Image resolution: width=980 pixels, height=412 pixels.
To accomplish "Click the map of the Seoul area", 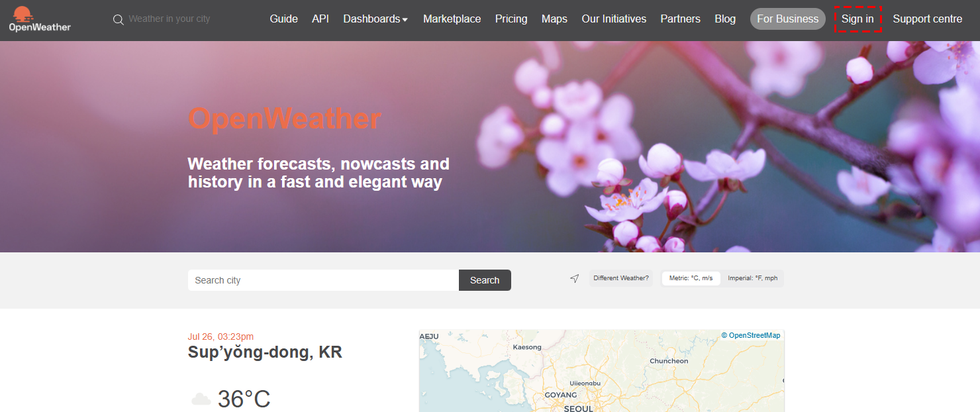I will coord(601,371).
